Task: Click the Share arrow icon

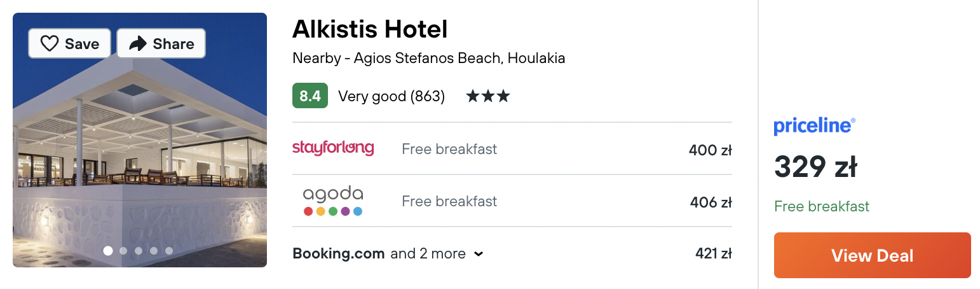Action: 138,44
